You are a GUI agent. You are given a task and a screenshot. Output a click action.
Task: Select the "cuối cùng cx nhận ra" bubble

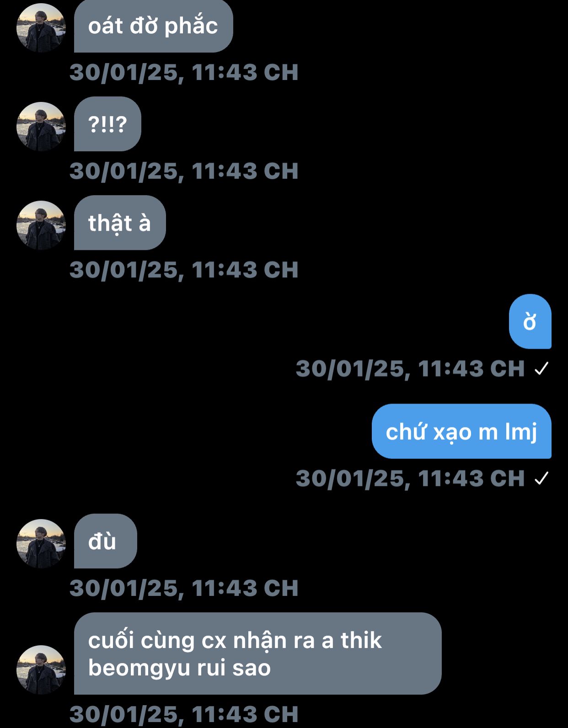click(x=258, y=654)
